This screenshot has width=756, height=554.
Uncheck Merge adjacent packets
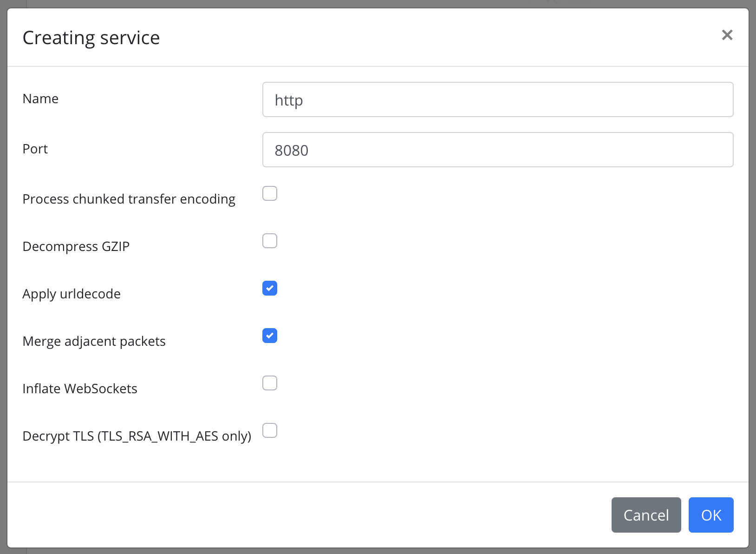pos(269,336)
